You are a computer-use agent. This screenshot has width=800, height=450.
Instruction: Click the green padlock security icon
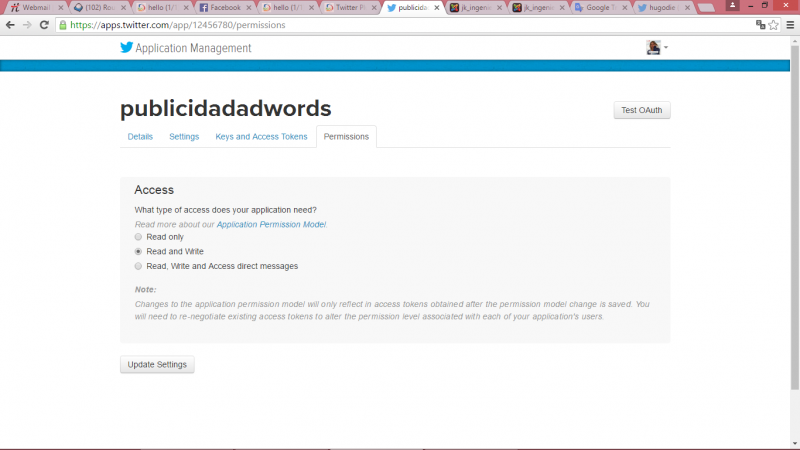pos(63,25)
